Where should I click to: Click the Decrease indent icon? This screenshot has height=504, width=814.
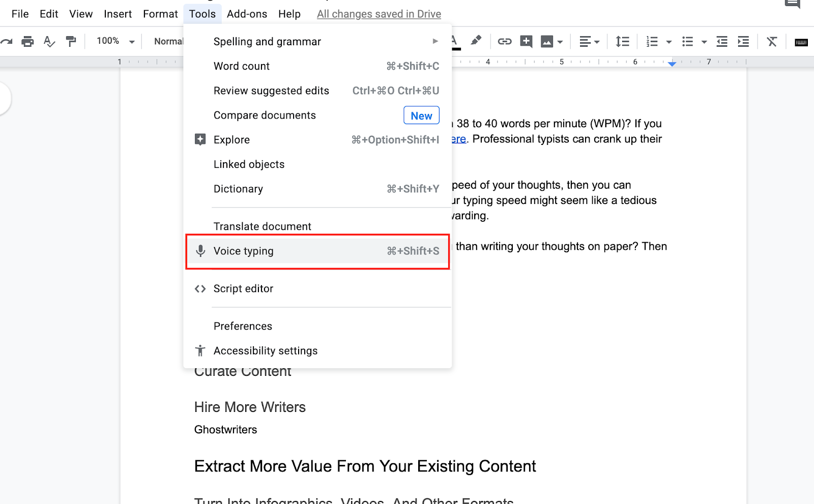click(721, 41)
